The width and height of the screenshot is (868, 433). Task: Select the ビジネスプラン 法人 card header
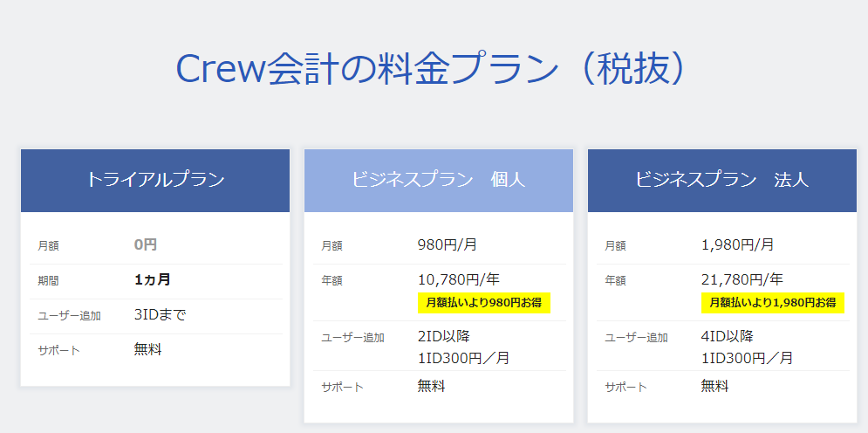pyautogui.click(x=722, y=180)
